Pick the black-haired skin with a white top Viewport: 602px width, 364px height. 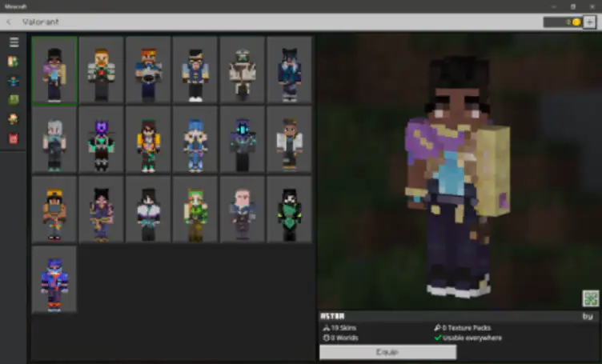149,210
